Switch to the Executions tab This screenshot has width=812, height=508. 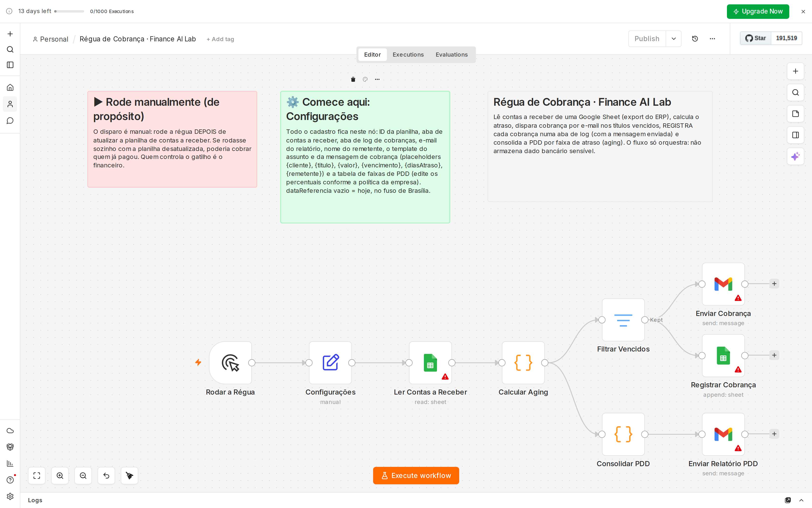408,54
